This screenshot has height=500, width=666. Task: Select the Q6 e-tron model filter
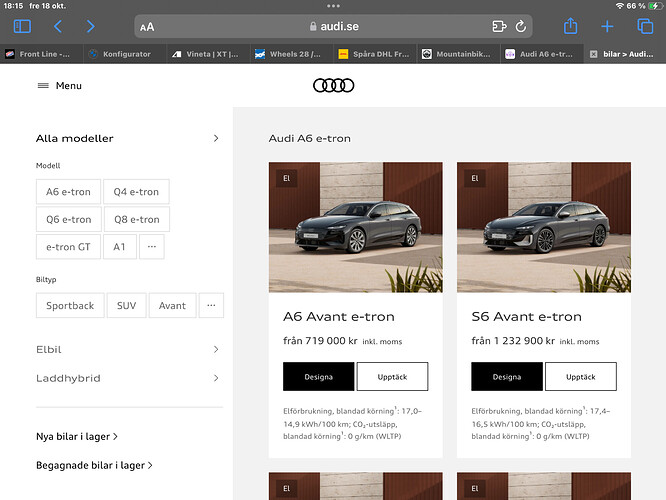tap(69, 219)
